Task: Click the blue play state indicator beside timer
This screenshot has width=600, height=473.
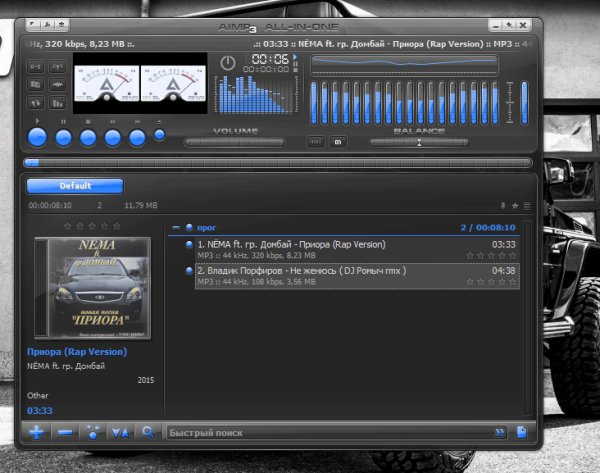Action: click(295, 57)
